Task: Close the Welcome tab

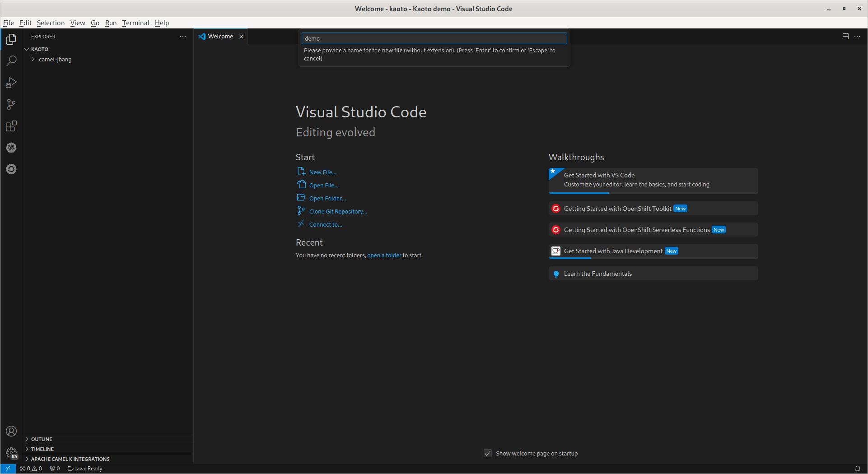Action: [241, 37]
